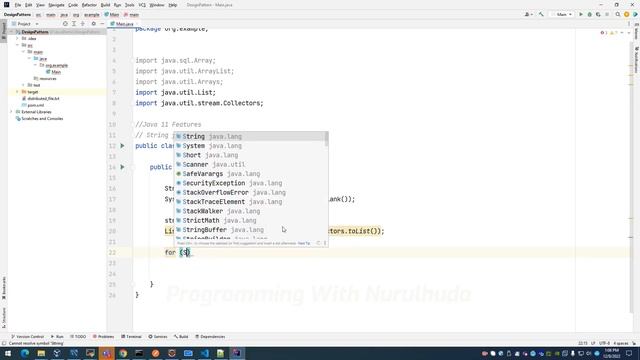Image resolution: width=640 pixels, height=360 pixels.
Task: Open the File menu
Action: tap(18, 5)
